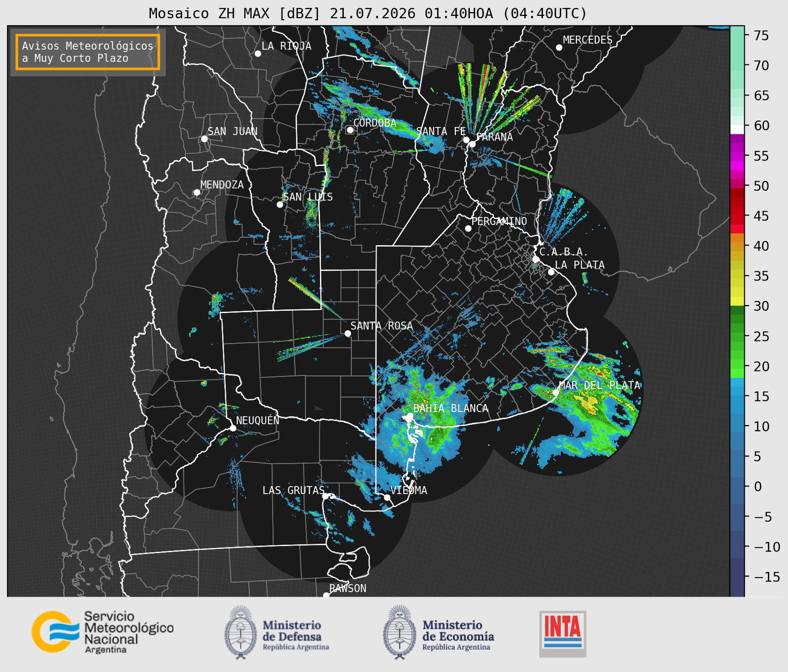
Task: Click the Servicio Meteorológico Nacional logo
Action: coord(103,632)
